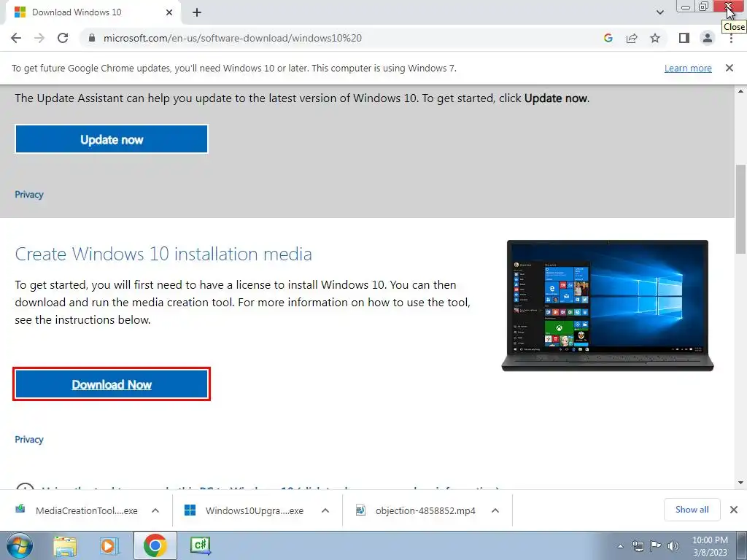Screen dimensions: 747x560
Task: Click the address bar URL
Action: pyautogui.click(x=233, y=38)
